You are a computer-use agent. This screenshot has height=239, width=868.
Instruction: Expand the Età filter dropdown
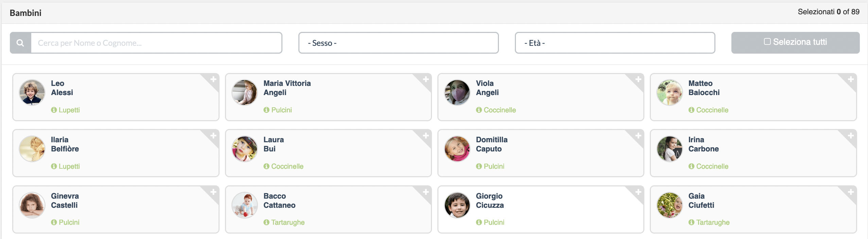(x=615, y=43)
